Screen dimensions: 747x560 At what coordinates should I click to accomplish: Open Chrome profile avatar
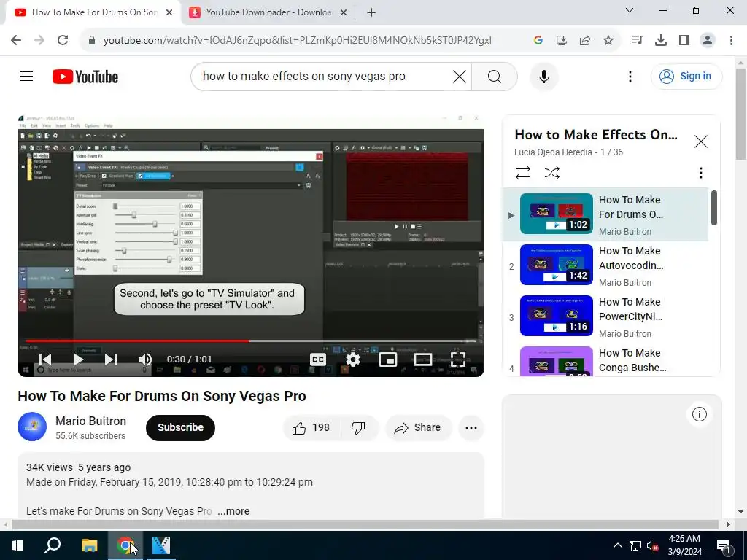coord(708,41)
